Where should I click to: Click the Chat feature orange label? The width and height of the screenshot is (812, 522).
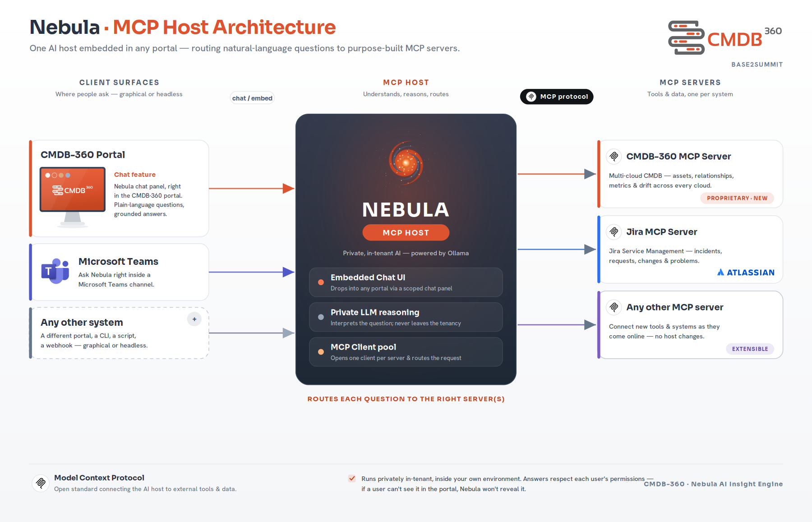click(135, 175)
